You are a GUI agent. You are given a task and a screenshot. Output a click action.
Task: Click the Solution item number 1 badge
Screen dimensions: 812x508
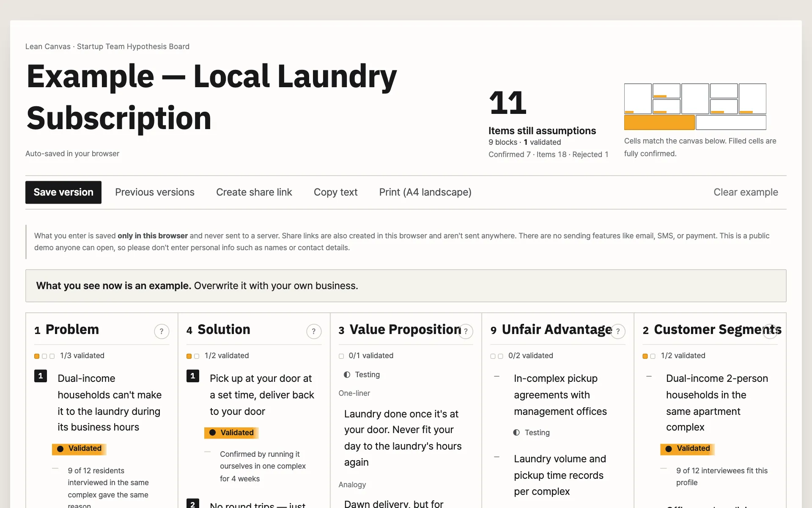(193, 376)
